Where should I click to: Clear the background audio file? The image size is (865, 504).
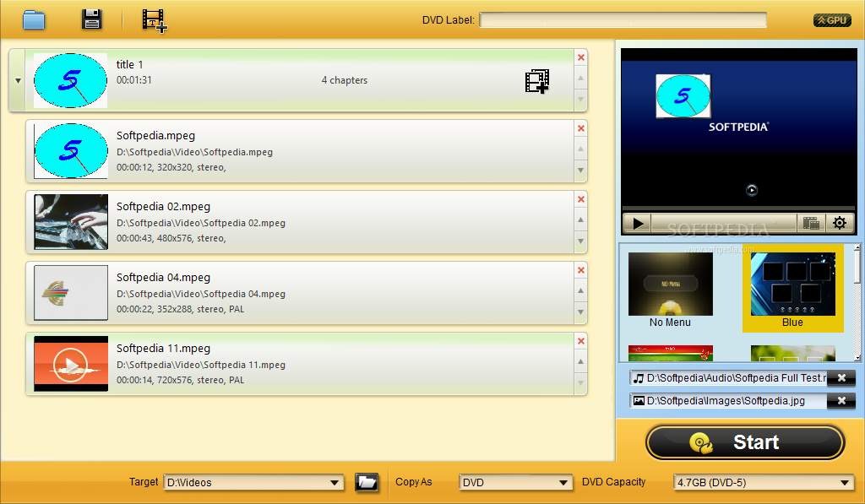[842, 377]
